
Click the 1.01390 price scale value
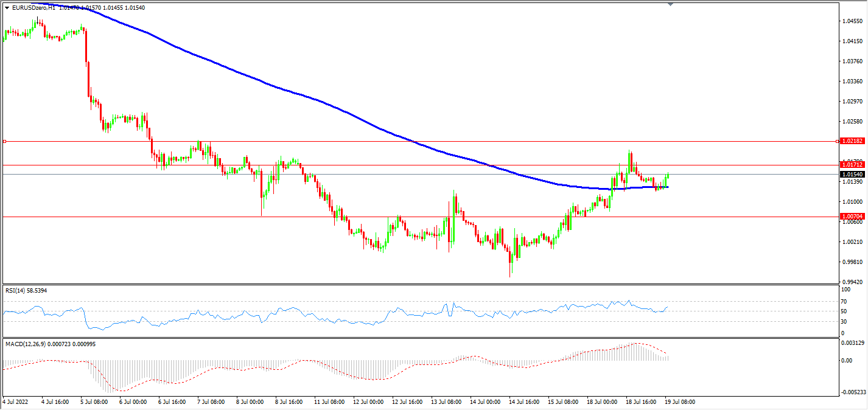[852, 182]
